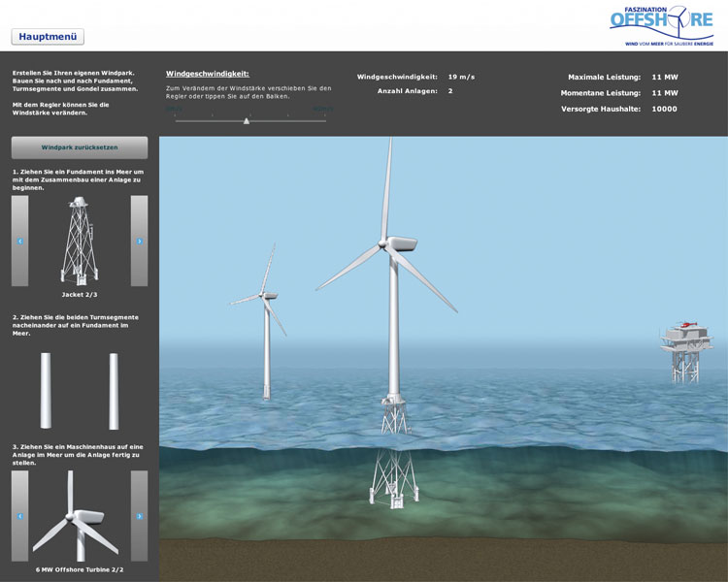Select the smaller background wind turbine
Image resolution: width=728 pixels, height=582 pixels.
[267, 330]
